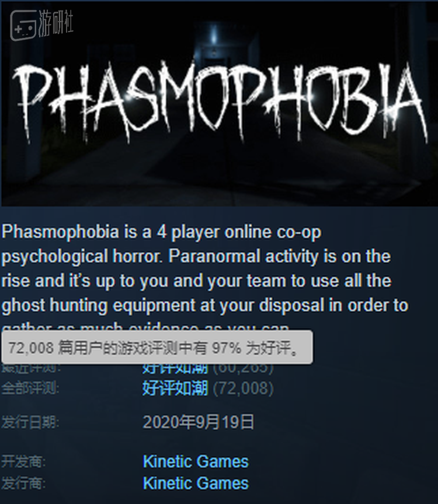Click the 最近评测 label behind the tooltip
The width and height of the screenshot is (438, 504).
click(x=31, y=368)
